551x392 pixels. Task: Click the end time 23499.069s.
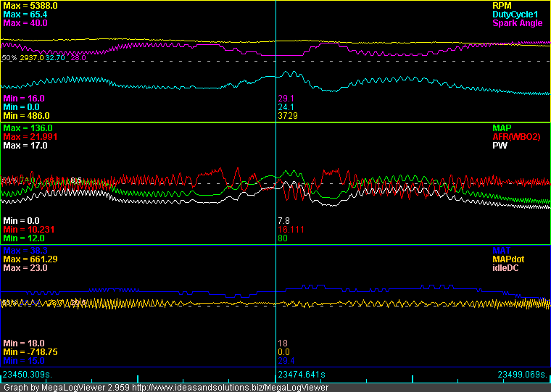523,375
